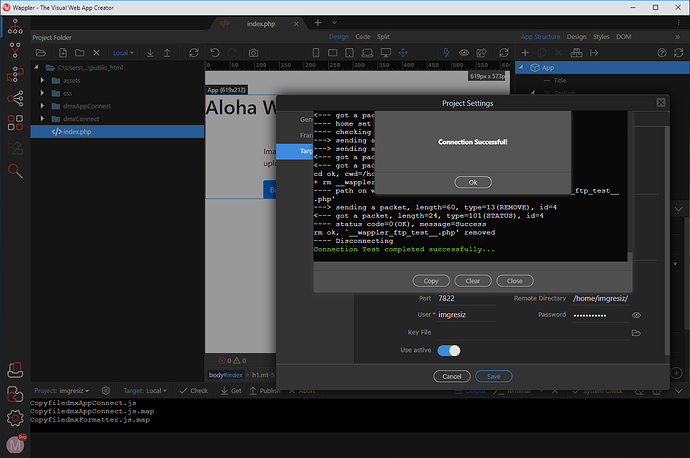Open the Git branch sidebar icon
The width and height of the screenshot is (690, 458).
[x=15, y=50]
